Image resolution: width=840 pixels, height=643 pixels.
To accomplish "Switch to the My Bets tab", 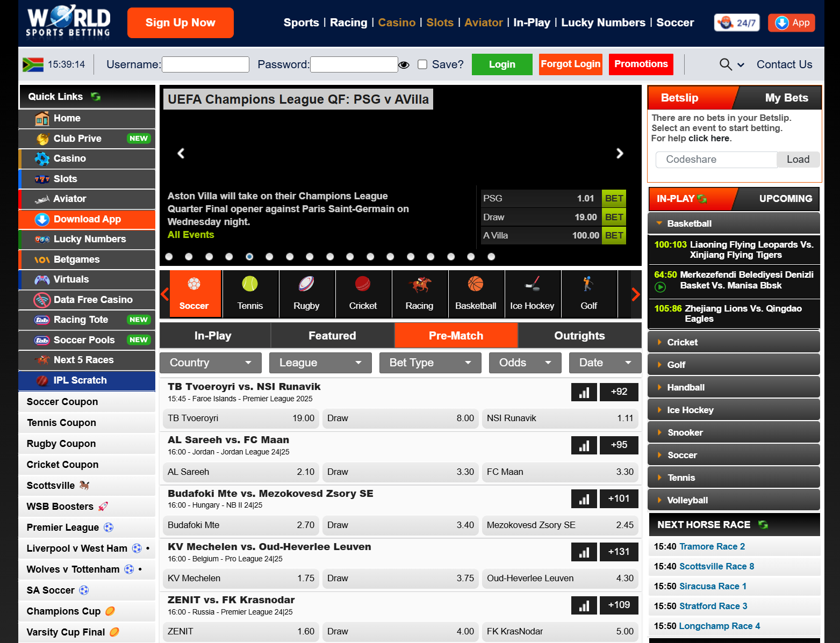I will tap(786, 98).
